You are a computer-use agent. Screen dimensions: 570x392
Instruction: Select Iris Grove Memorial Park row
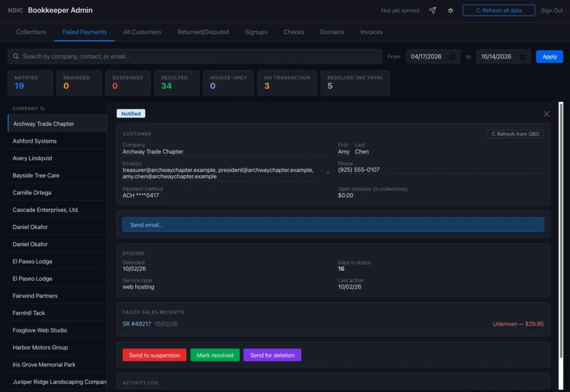pyautogui.click(x=57, y=364)
